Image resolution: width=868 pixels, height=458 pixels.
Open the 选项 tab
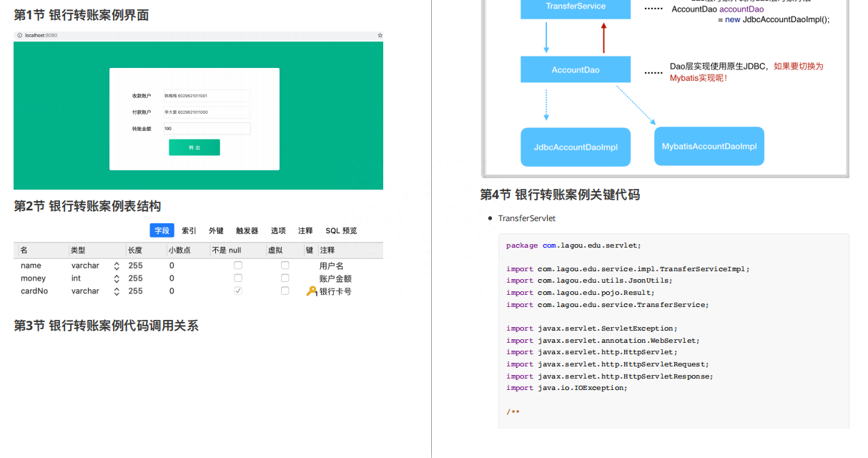click(x=277, y=230)
